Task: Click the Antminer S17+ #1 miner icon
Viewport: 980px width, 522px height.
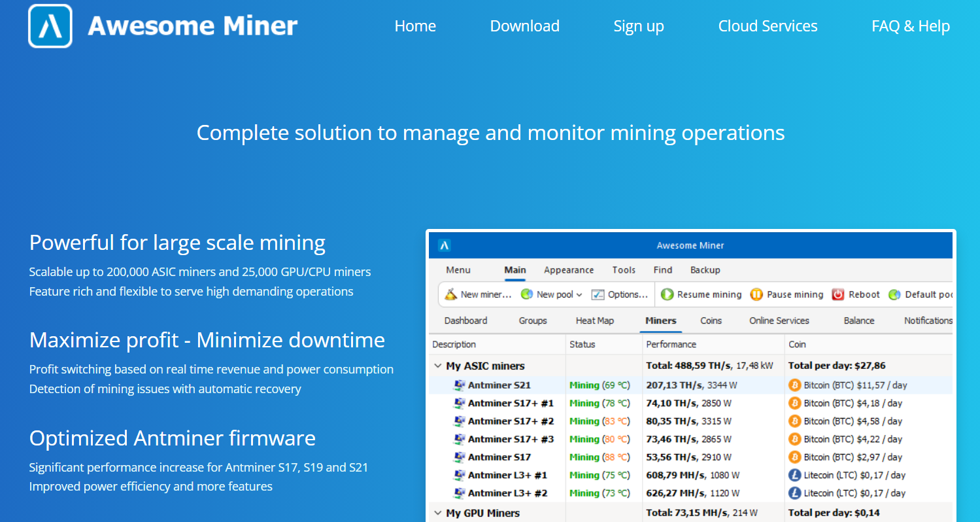Action: 460,403
